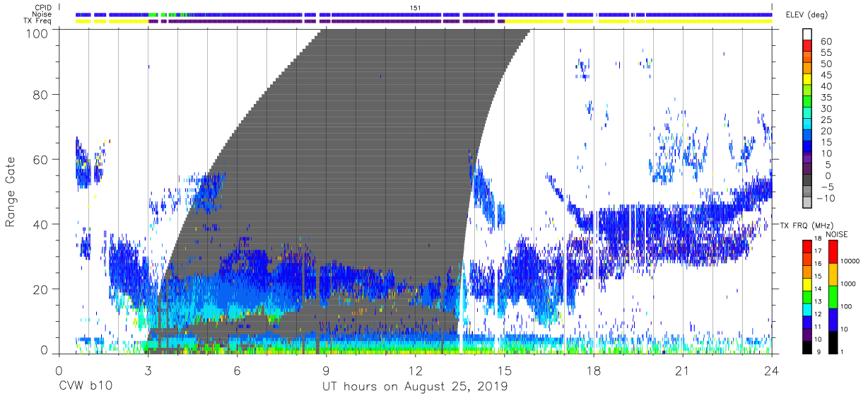Screen dimensions: 868x401
Task: Click the CPID label at top left
Action: point(43,7)
